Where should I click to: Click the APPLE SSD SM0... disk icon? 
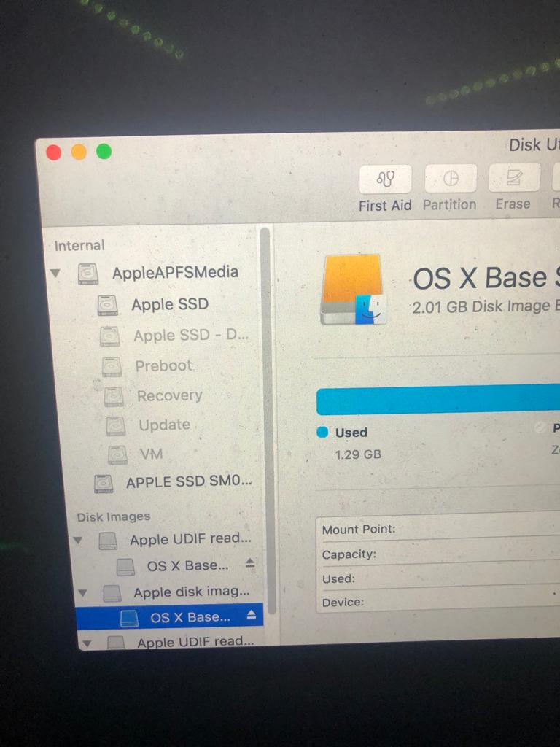[104, 483]
